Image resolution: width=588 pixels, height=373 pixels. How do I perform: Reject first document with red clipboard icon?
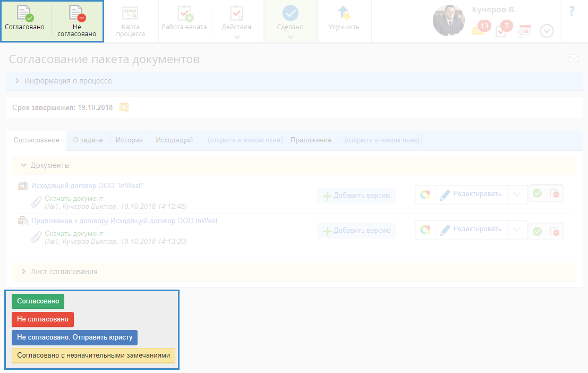554,194
